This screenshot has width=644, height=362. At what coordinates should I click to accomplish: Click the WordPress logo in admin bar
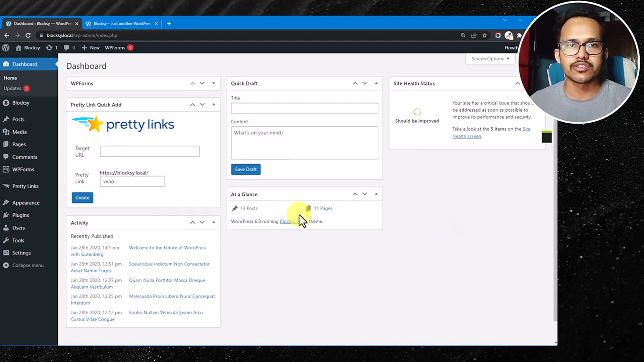click(x=6, y=48)
